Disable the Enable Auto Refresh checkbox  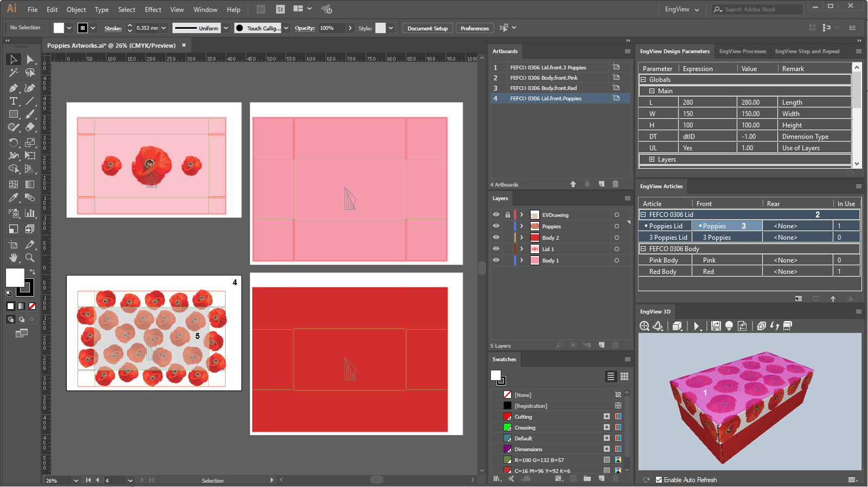click(659, 480)
